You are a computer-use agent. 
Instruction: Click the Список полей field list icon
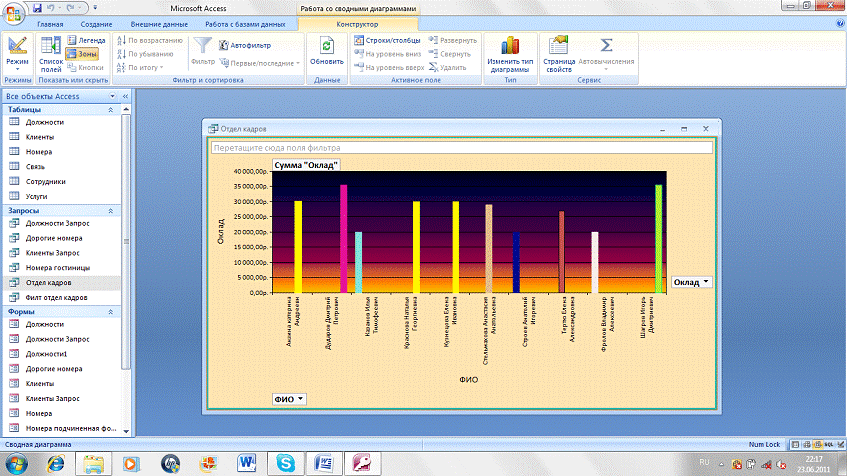click(50, 46)
